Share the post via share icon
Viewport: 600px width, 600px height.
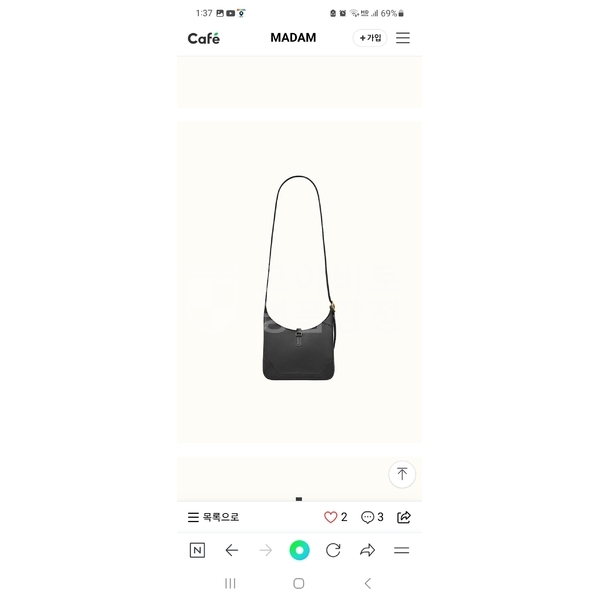coord(404,517)
